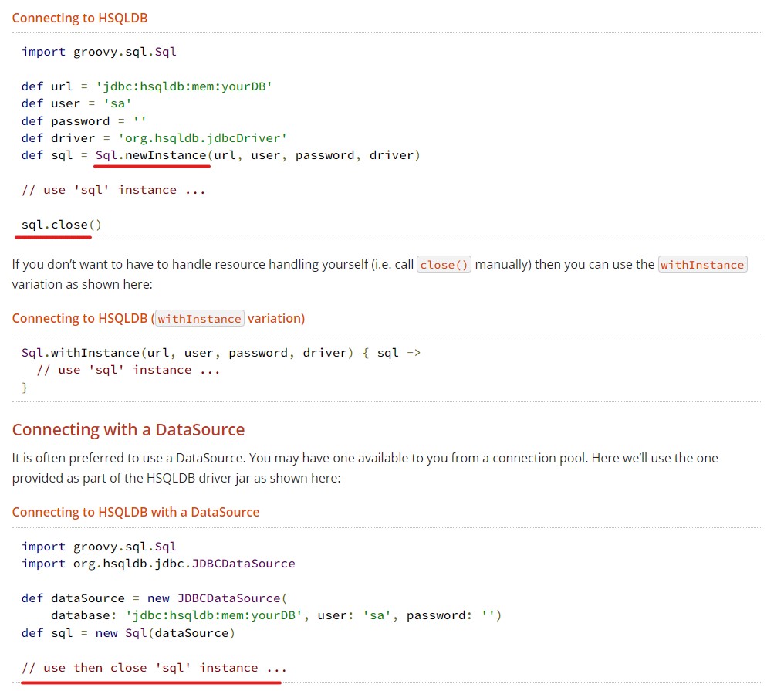Screen dimensions: 784x691
Task: Click "Connecting to HSQLDB with a DataSource" title
Action: point(136,512)
